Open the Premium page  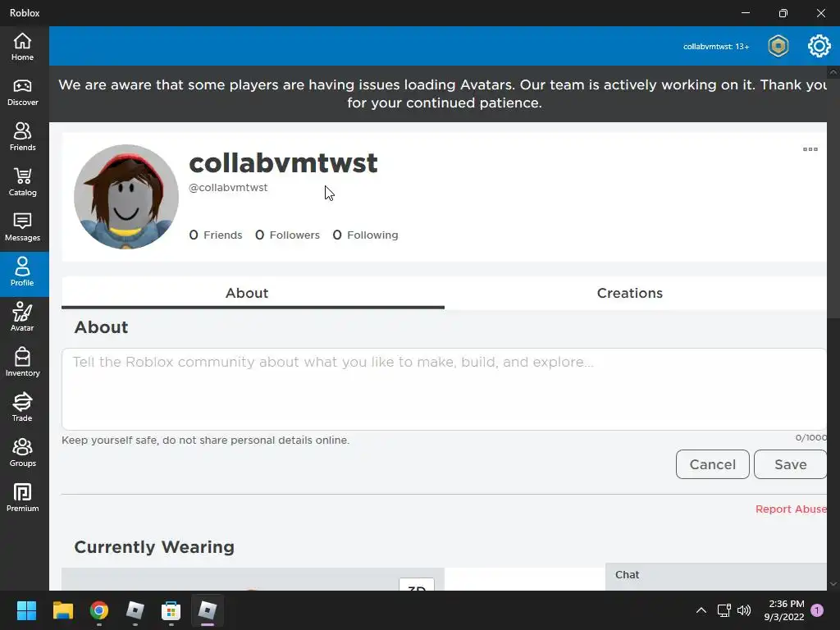(x=22, y=498)
